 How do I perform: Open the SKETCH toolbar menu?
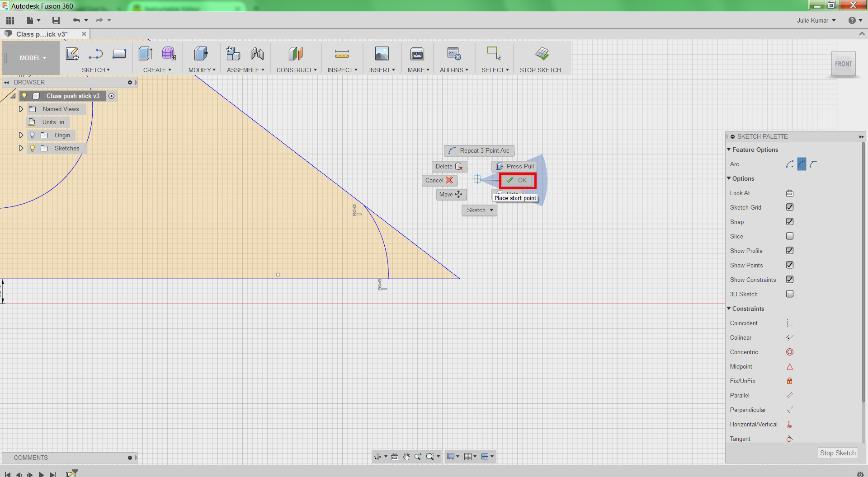[96, 70]
